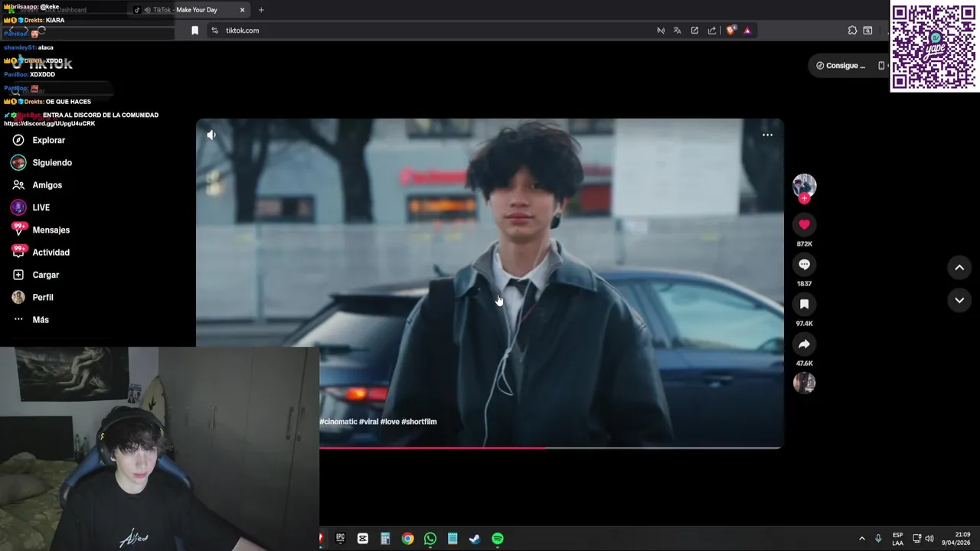
Task: Open the Brave Shields lion icon
Action: coord(731,31)
